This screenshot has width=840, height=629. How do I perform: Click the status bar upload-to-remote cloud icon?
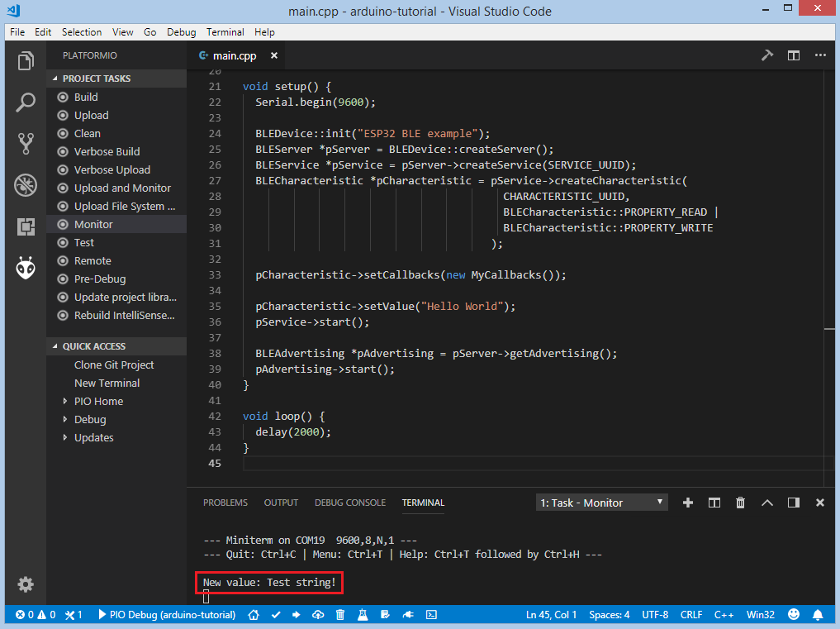tap(318, 614)
